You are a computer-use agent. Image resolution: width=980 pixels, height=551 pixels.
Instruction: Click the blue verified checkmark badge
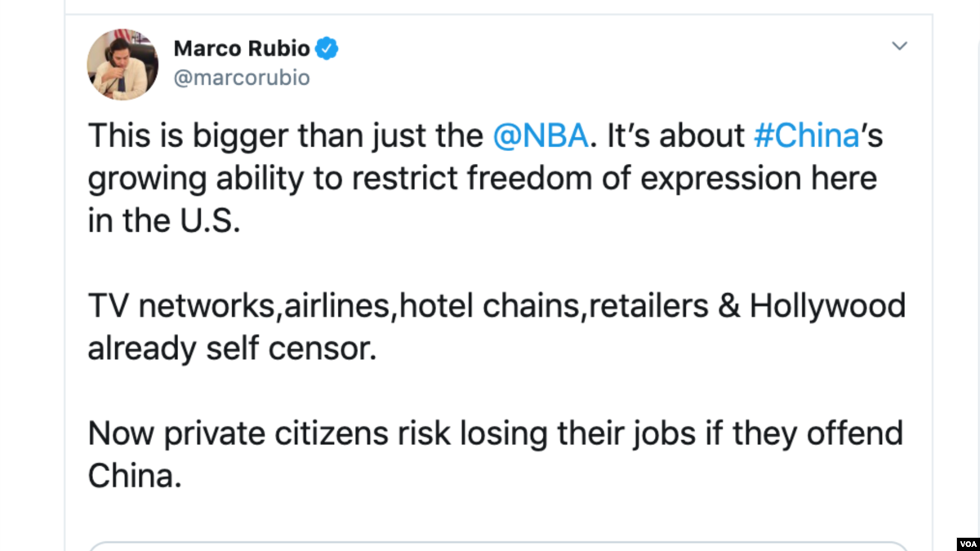coord(327,49)
